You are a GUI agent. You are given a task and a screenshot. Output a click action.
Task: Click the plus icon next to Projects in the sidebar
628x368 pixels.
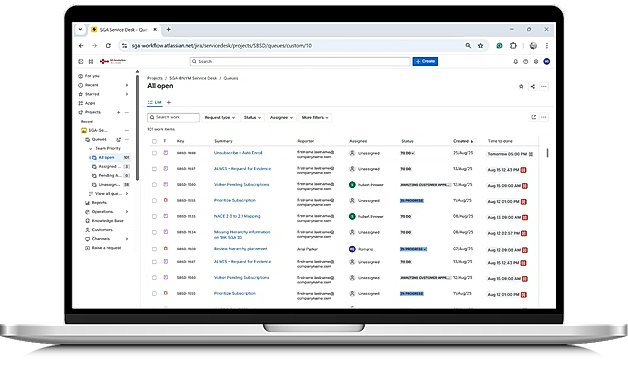coord(119,112)
